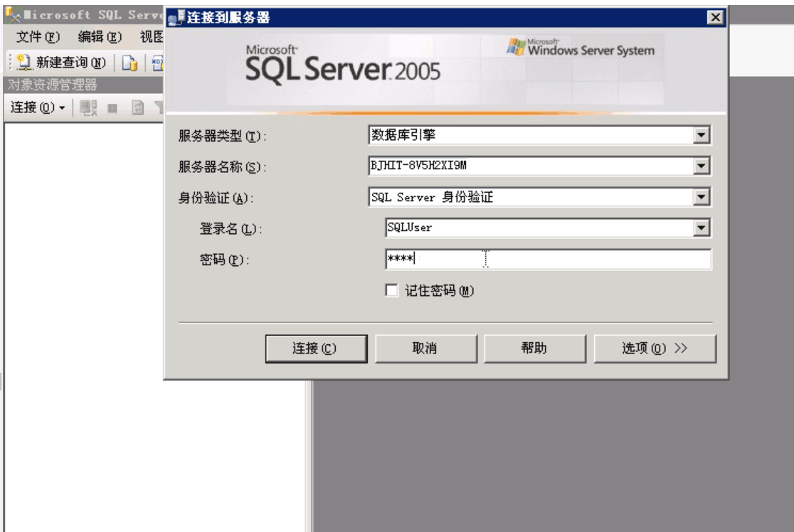
Task: Click the stop icon in Object Explorer toolbar
Action: pos(112,108)
